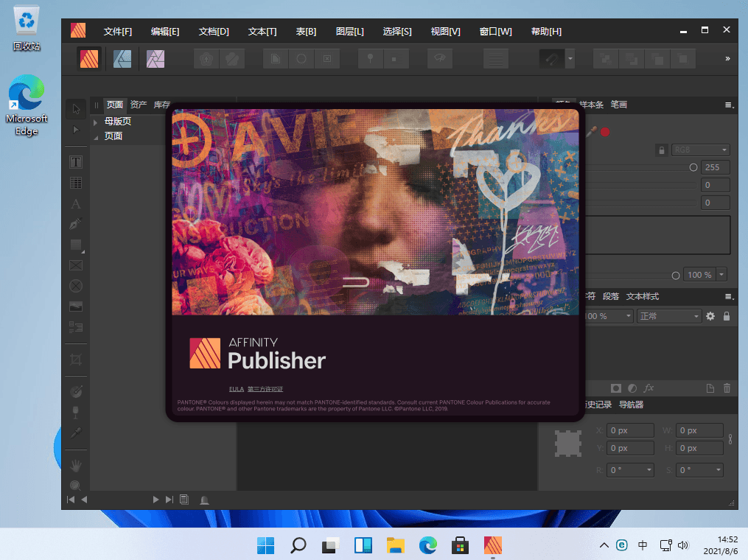Screen dimensions: 748x560
Task: Select the Table tool
Action: [76, 183]
